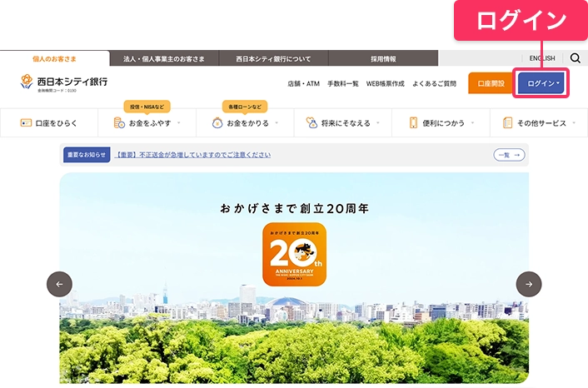Expand 便利につかう menu
The width and height of the screenshot is (588, 388).
pyautogui.click(x=441, y=123)
